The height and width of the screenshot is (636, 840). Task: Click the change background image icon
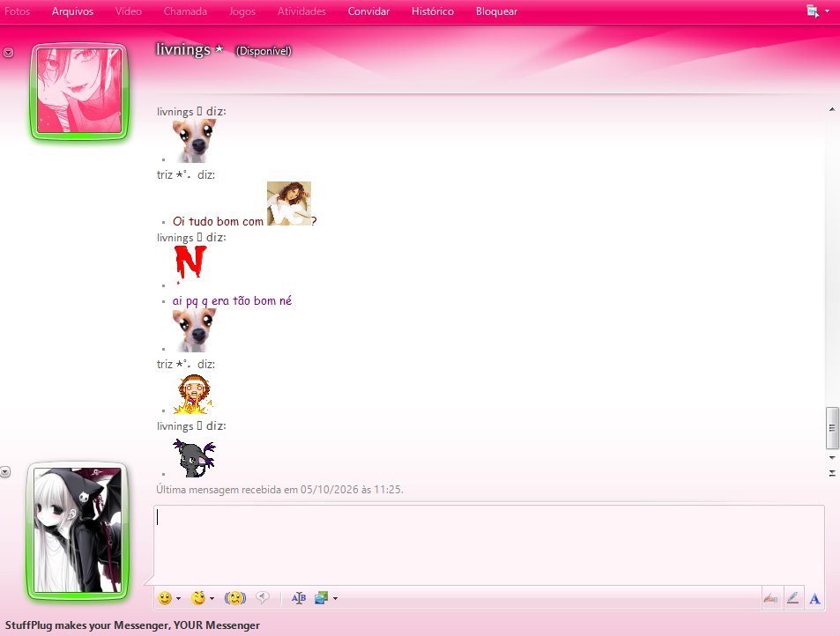(321, 598)
